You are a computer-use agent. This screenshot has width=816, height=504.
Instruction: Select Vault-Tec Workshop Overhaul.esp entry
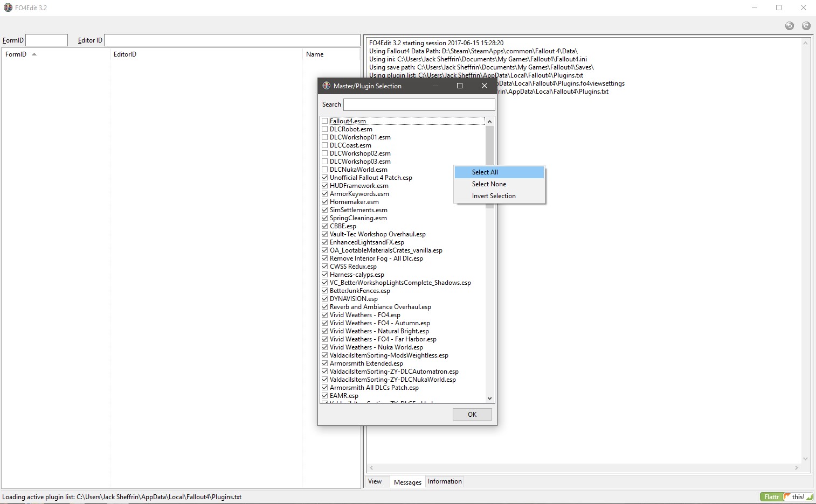[x=378, y=234]
